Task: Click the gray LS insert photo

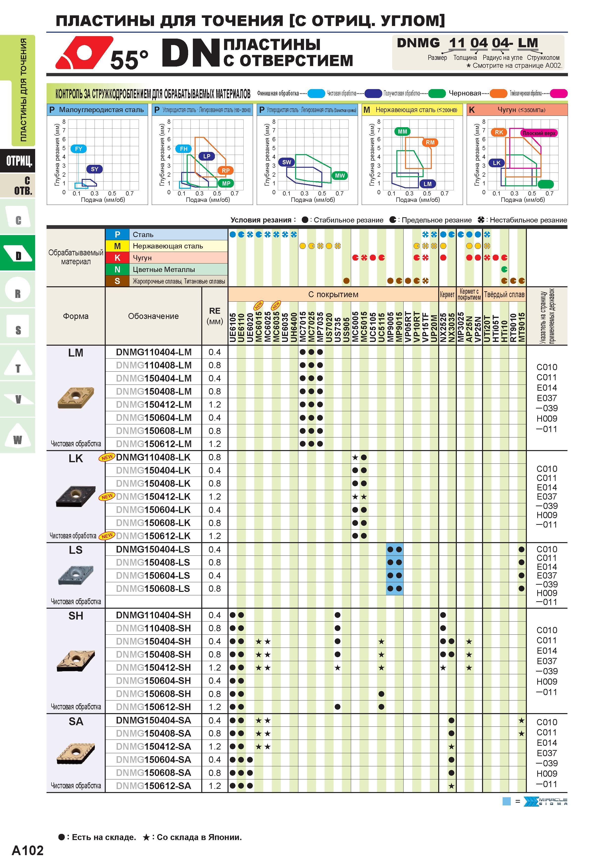Action: (76, 575)
